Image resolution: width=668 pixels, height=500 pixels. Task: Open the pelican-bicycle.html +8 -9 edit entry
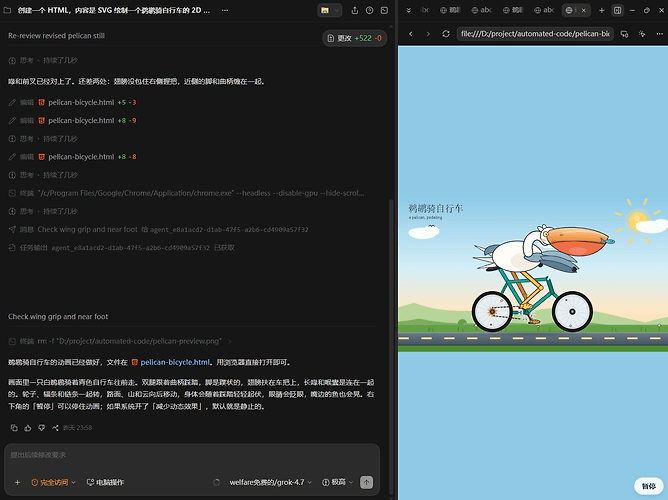click(x=72, y=121)
